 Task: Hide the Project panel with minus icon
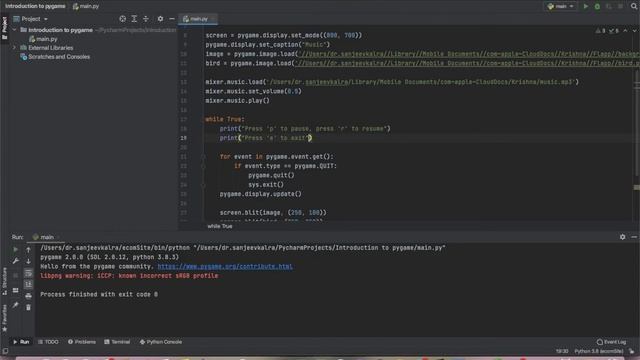pyautogui.click(x=172, y=19)
